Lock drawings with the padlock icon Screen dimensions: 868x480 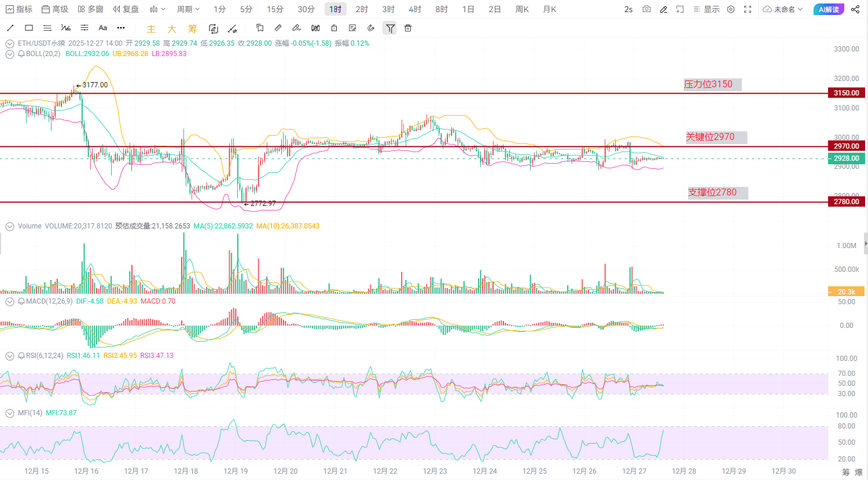[x=334, y=28]
